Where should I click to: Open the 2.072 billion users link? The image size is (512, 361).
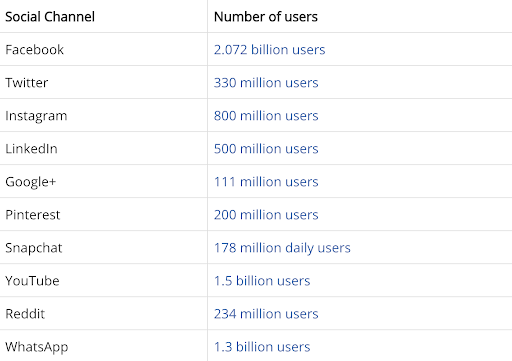269,50
